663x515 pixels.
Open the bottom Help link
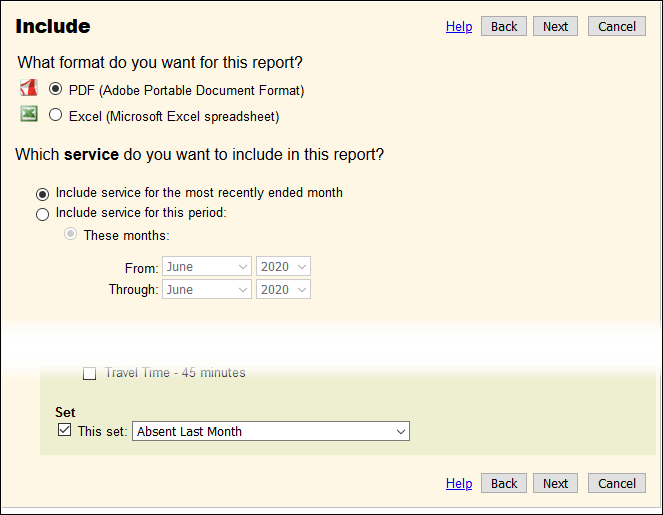click(x=459, y=483)
